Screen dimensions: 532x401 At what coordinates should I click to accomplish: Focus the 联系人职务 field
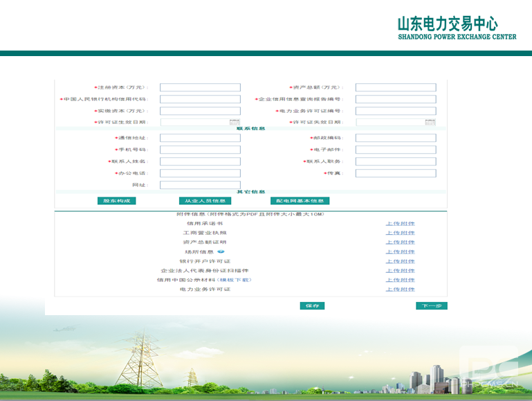pos(396,161)
